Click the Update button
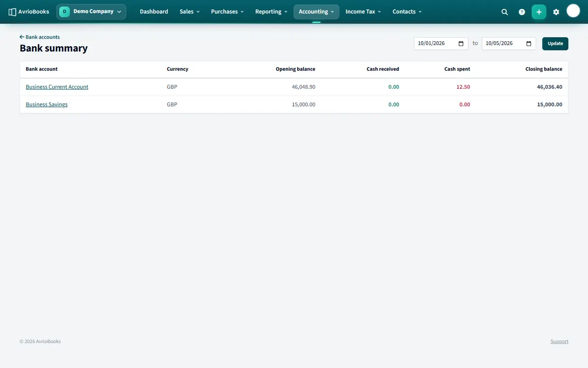The width and height of the screenshot is (588, 368). point(555,43)
